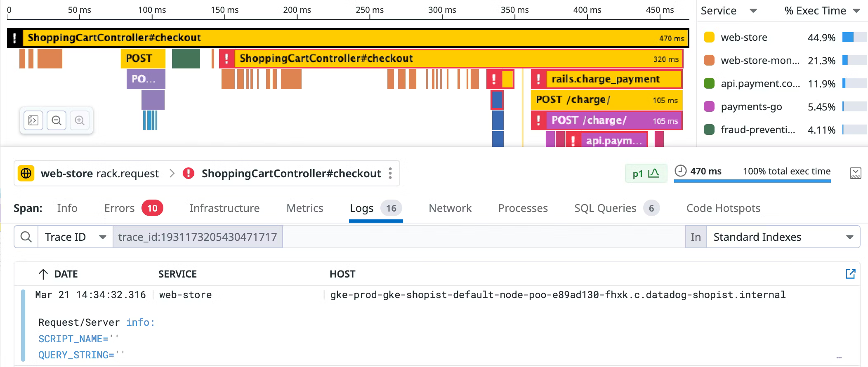Click the p1 percentile badge
This screenshot has height=367, width=868.
pyautogui.click(x=646, y=174)
